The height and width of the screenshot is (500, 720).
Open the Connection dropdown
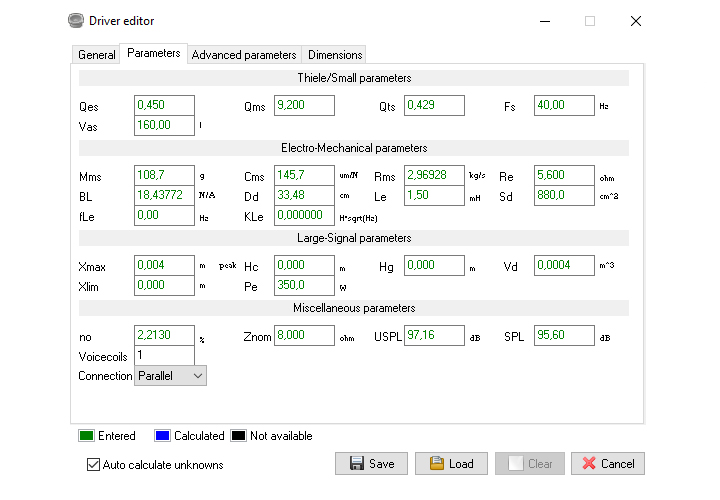coord(170,376)
